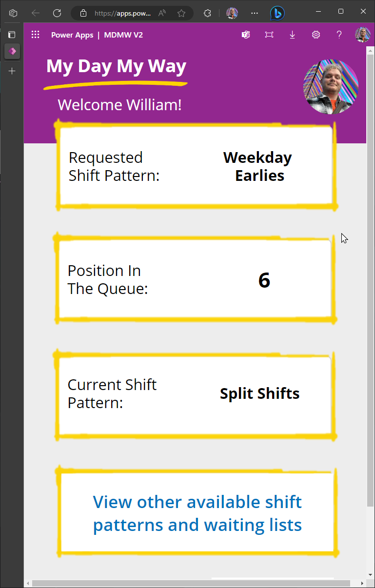Open a new tab with plus button

12,71
